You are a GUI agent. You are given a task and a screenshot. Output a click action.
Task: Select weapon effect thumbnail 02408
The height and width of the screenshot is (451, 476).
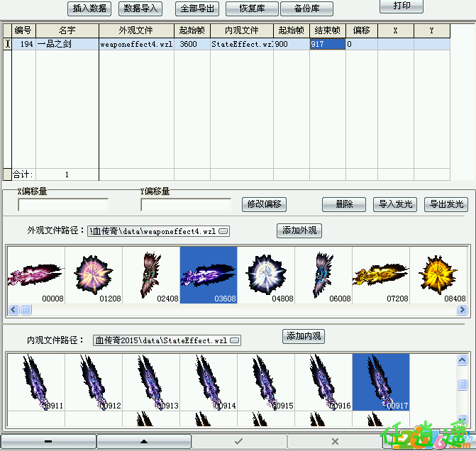[151, 275]
